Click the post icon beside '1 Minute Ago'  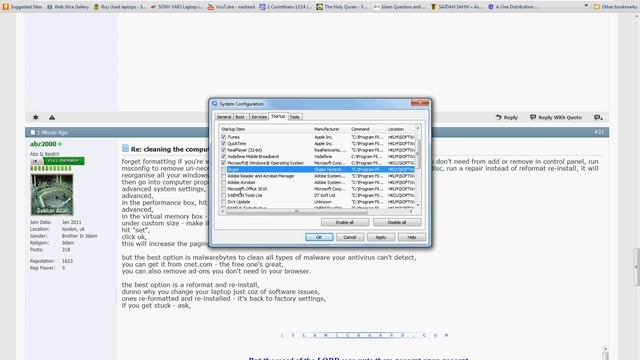33,132
